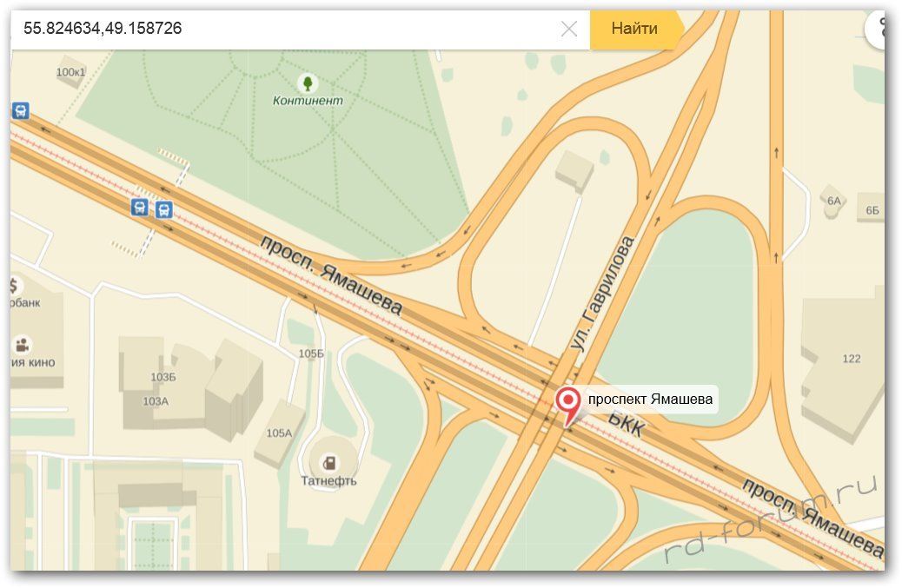This screenshot has width=902, height=588.
Task: Clear the coordinates with the X icon
Action: point(569,29)
